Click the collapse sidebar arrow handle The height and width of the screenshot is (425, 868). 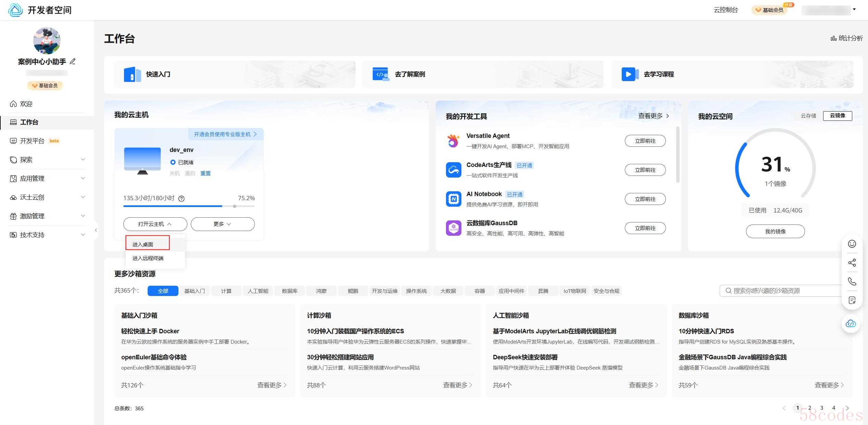click(96, 230)
